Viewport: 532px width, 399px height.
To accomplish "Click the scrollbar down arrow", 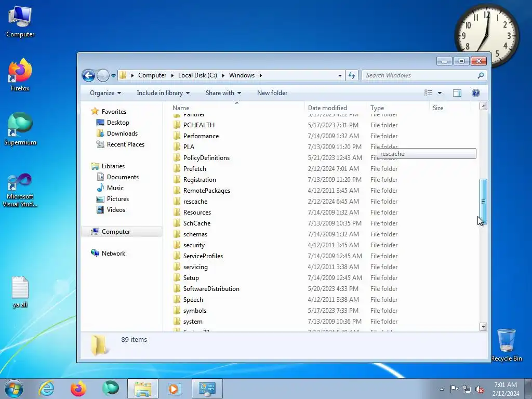I will pyautogui.click(x=483, y=327).
